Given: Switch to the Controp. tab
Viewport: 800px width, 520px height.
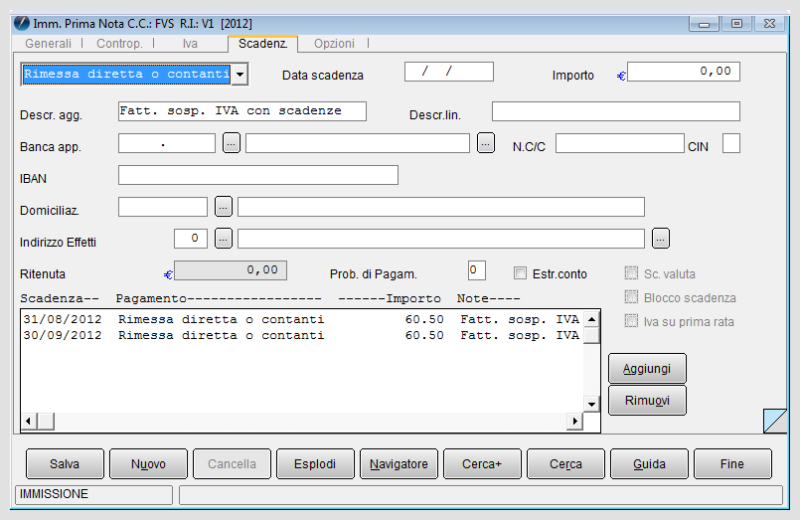Looking at the screenshot, I should [x=119, y=44].
